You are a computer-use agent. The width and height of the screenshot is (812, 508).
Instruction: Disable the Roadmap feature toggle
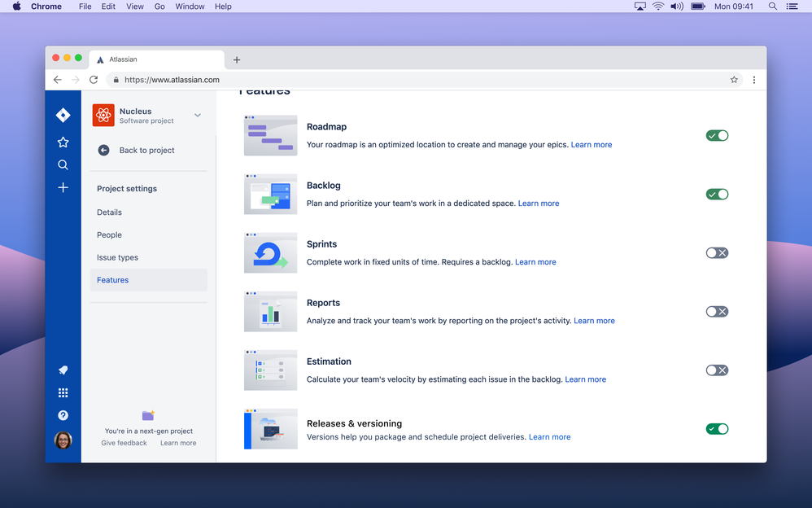click(x=718, y=135)
